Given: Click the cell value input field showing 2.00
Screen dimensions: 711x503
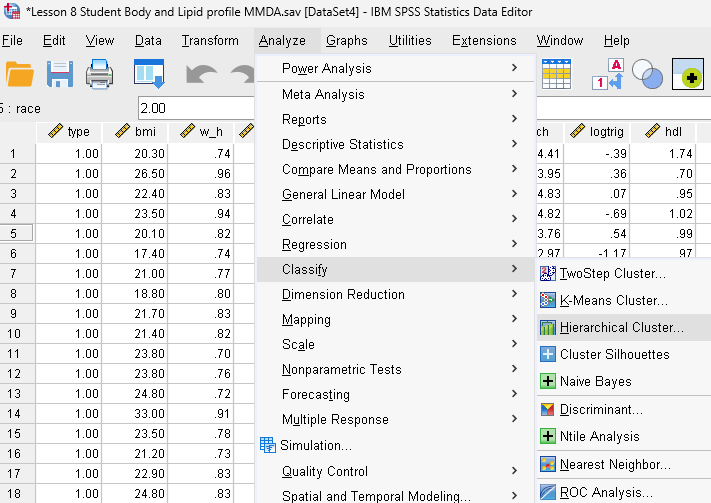Looking at the screenshot, I should coord(196,108).
